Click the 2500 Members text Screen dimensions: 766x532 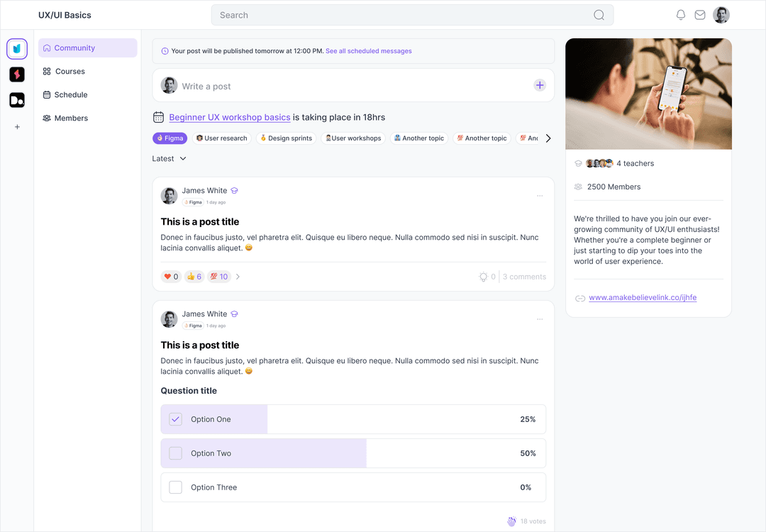click(x=614, y=187)
